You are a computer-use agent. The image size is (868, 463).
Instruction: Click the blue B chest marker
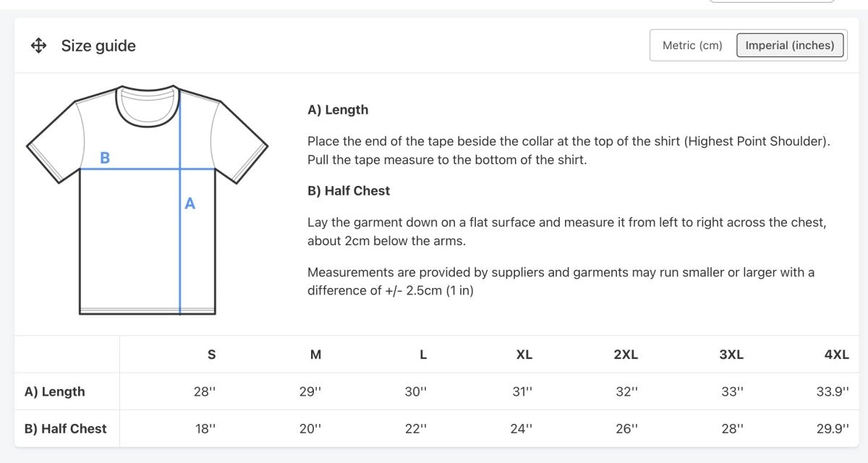(x=105, y=158)
